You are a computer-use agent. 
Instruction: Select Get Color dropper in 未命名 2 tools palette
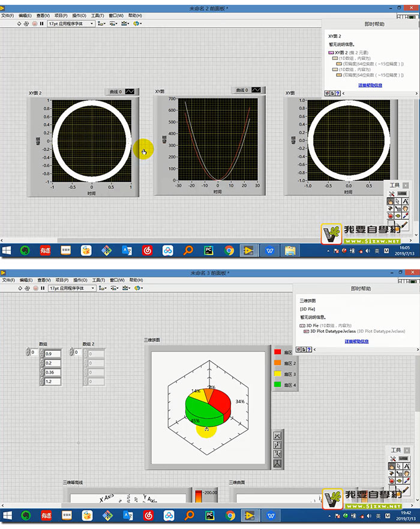406,216
